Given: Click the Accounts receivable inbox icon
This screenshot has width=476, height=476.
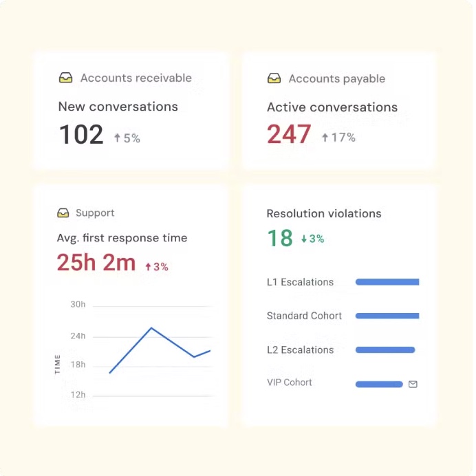Looking at the screenshot, I should click(65, 78).
